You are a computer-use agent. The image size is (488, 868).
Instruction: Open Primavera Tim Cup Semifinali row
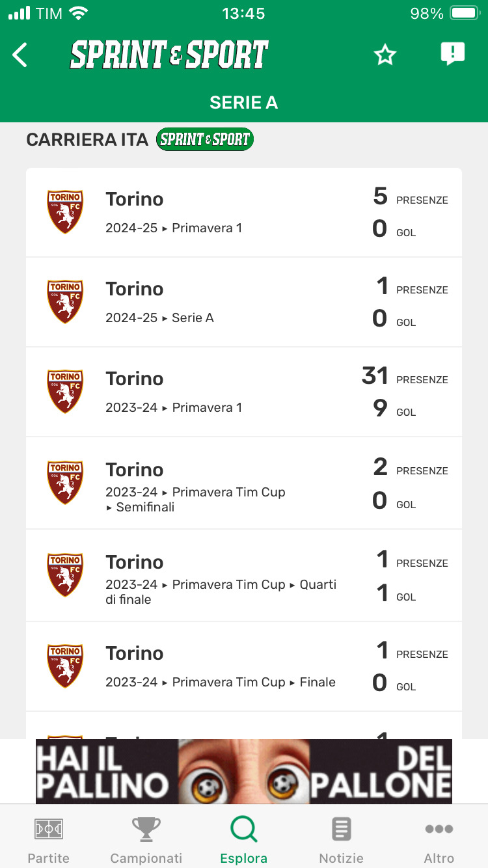(244, 483)
